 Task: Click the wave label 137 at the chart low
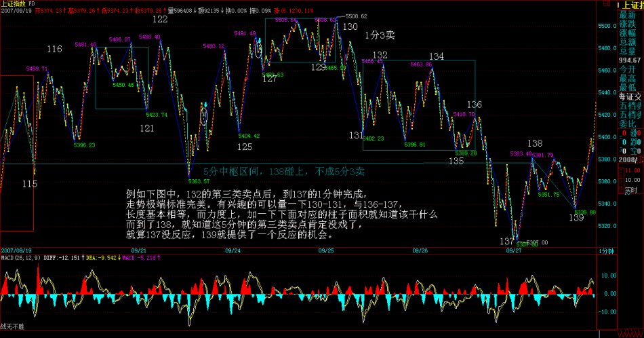(x=507, y=242)
